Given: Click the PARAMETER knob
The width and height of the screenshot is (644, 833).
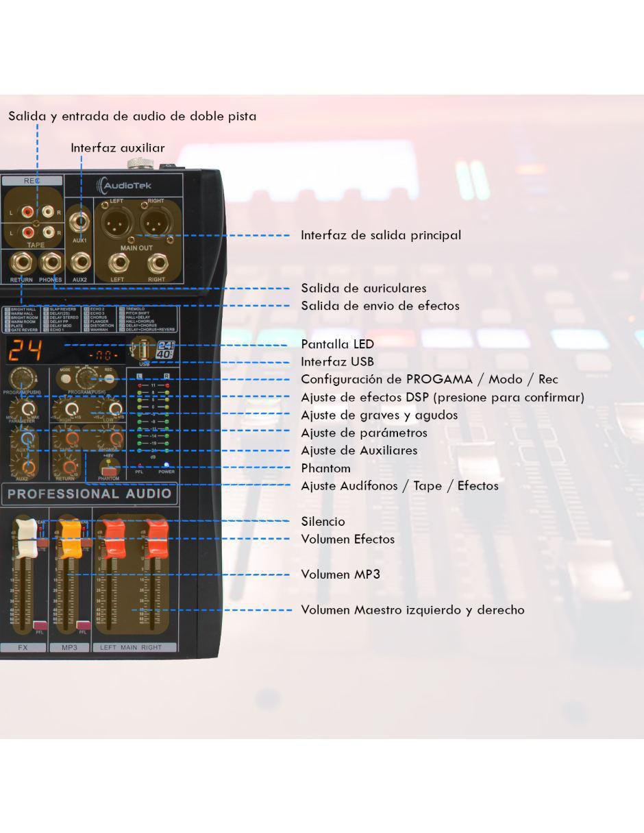Looking at the screenshot, I should pos(27,409).
